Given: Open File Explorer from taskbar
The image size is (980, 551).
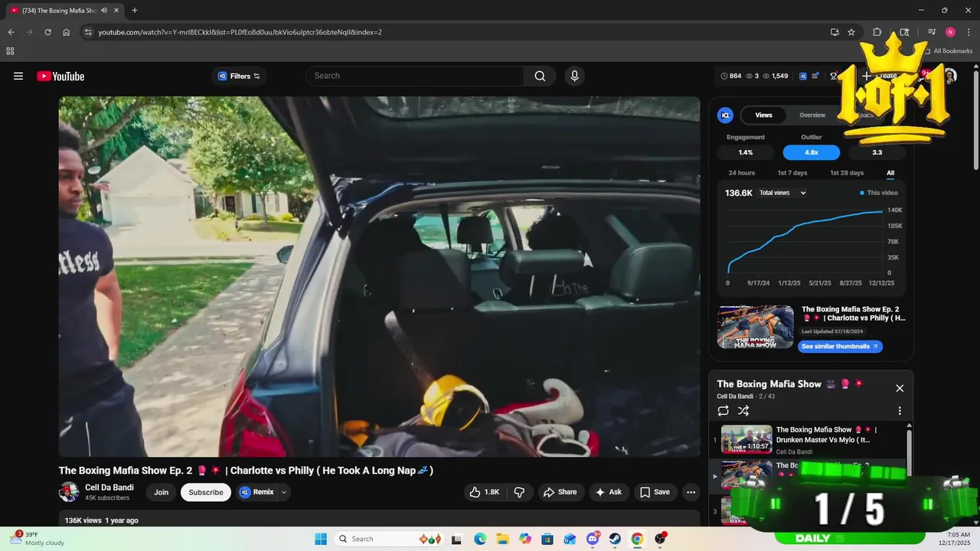Looking at the screenshot, I should tap(502, 539).
